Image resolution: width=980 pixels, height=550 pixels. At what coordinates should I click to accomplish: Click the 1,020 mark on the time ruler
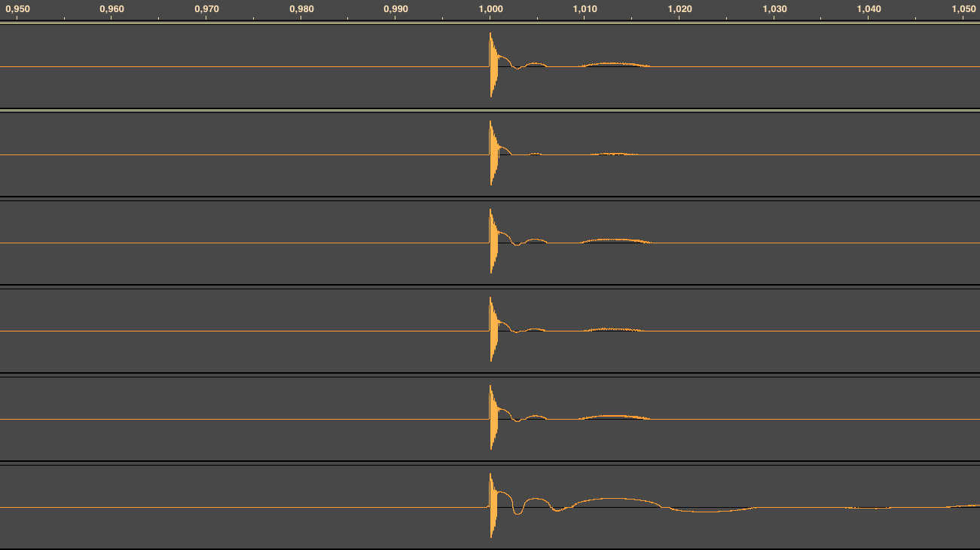679,9
